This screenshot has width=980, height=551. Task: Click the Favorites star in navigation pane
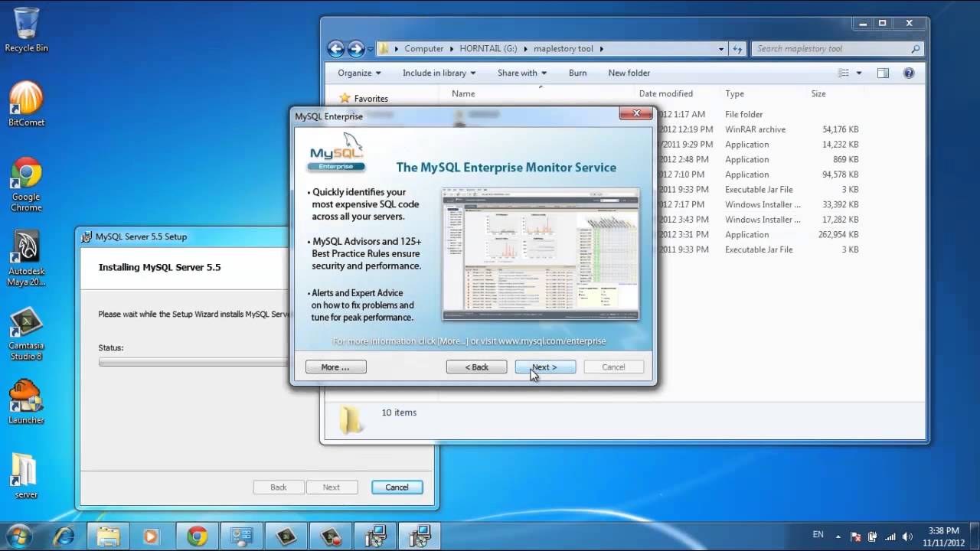click(345, 98)
